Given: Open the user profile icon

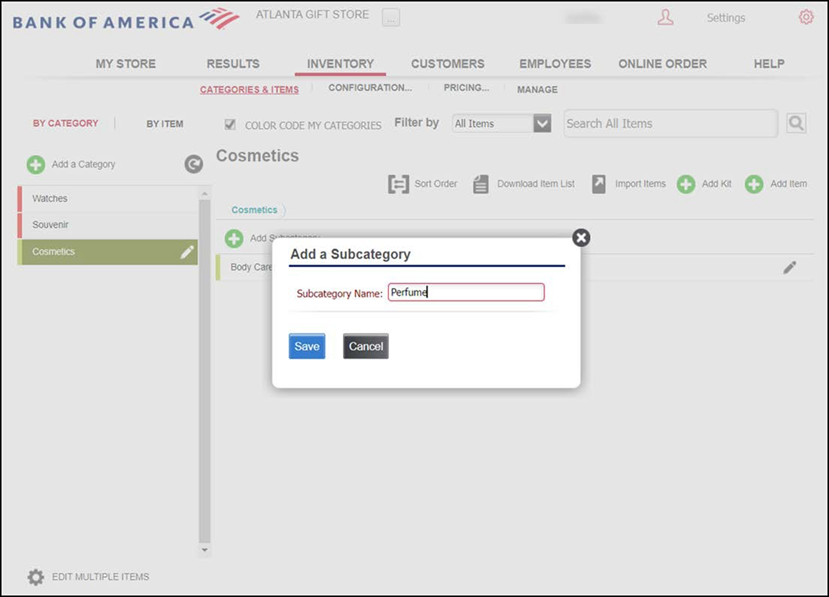Looking at the screenshot, I should (666, 17).
